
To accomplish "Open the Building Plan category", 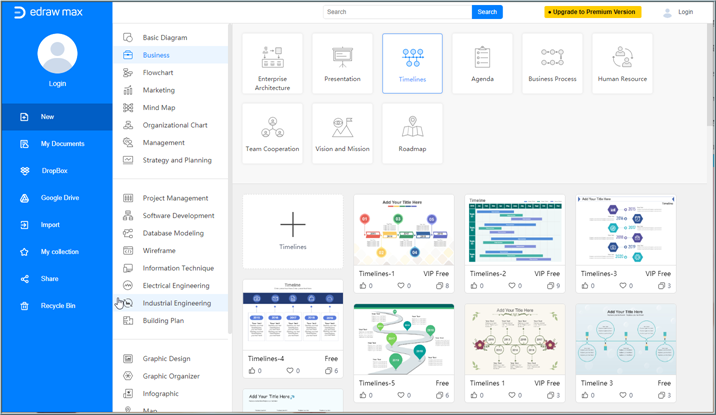I will [x=170, y=320].
